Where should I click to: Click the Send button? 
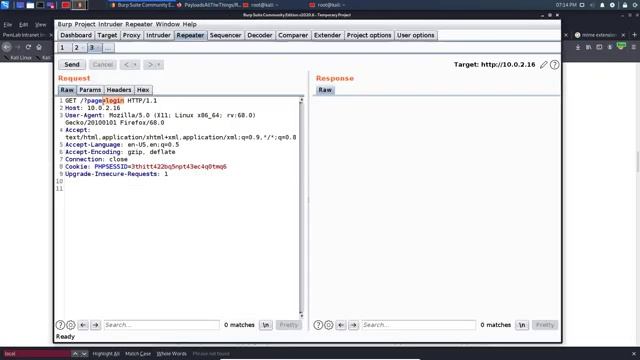[x=72, y=64]
